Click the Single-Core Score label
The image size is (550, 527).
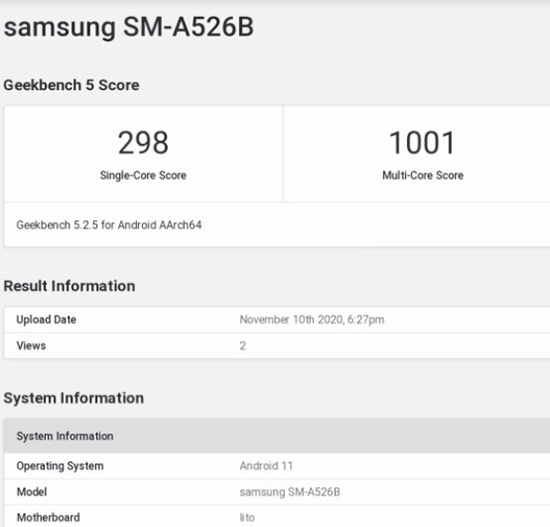pos(143,175)
